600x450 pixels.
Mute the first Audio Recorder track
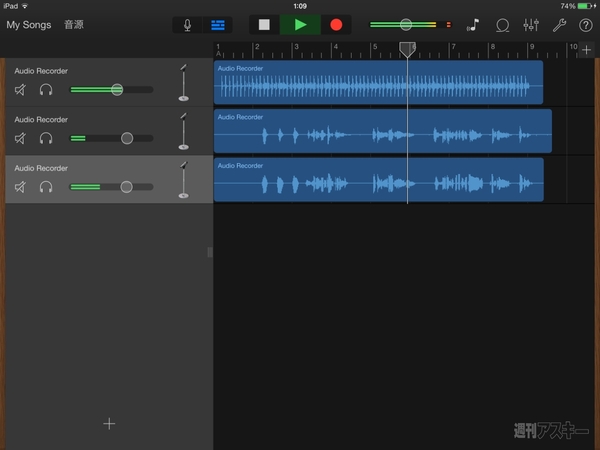pyautogui.click(x=21, y=90)
